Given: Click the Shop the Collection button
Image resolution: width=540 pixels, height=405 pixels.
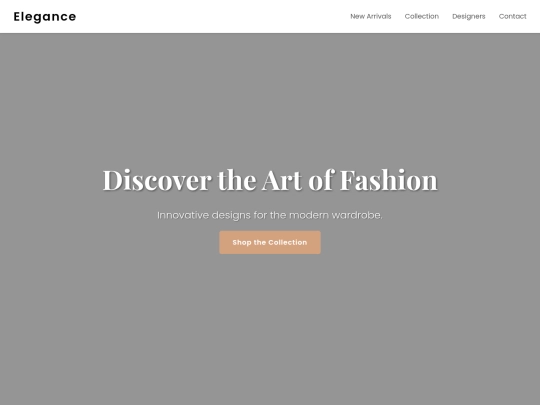Looking at the screenshot, I should coord(270,242).
